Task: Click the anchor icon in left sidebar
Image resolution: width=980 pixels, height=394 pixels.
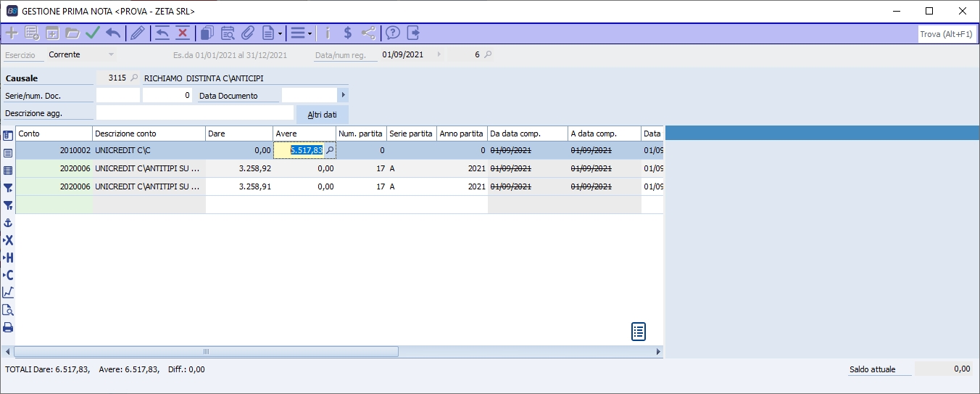Action: point(8,223)
